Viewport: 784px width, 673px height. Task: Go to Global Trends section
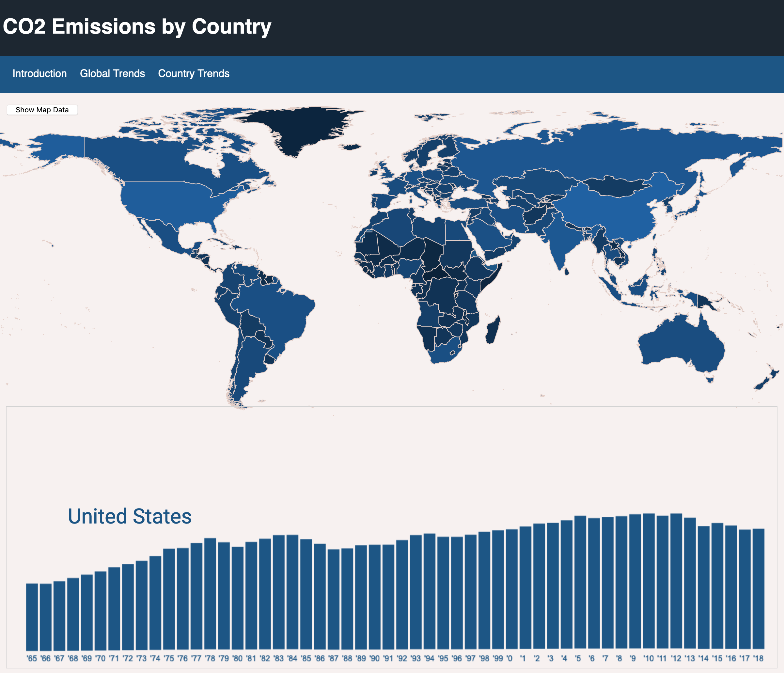112,73
